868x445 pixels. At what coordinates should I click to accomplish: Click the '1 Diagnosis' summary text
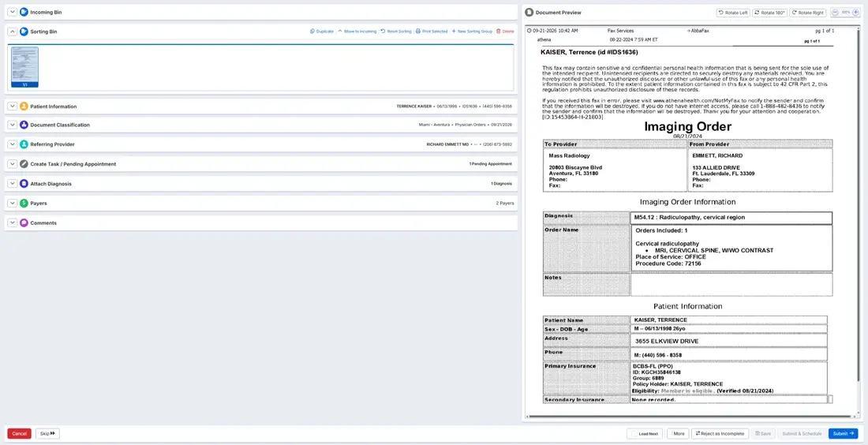click(502, 184)
